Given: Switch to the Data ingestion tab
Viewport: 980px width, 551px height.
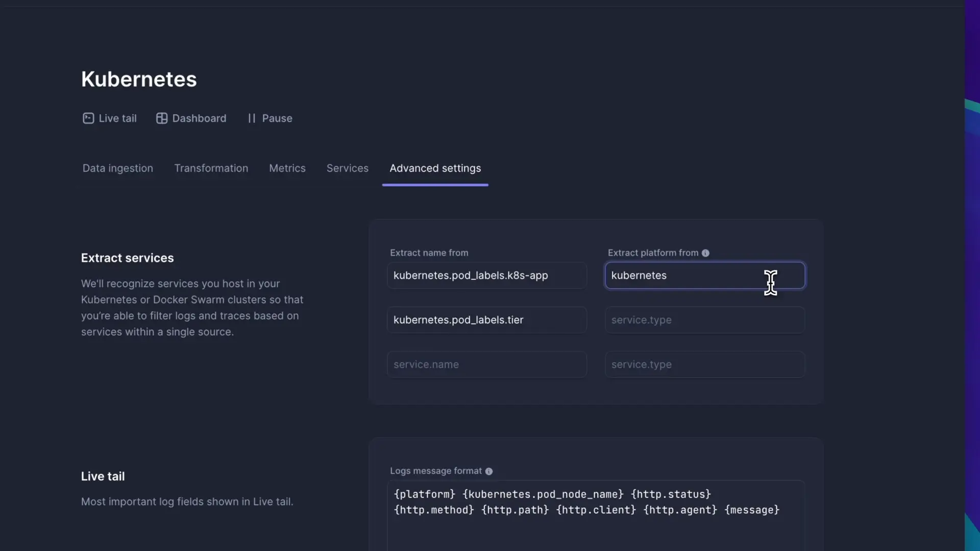Looking at the screenshot, I should [118, 168].
